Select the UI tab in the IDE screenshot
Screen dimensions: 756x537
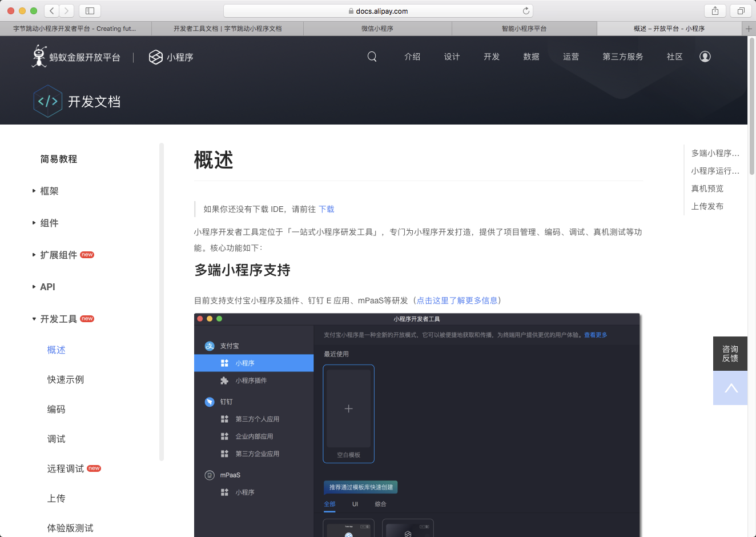pyautogui.click(x=355, y=504)
